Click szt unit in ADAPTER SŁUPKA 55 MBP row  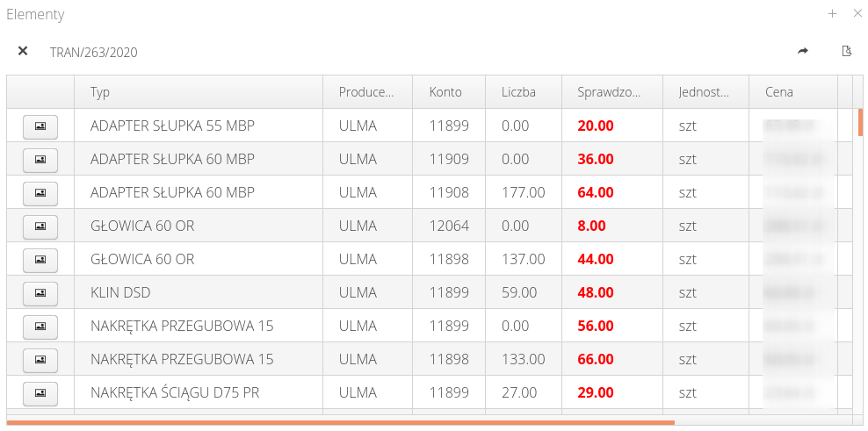click(688, 126)
